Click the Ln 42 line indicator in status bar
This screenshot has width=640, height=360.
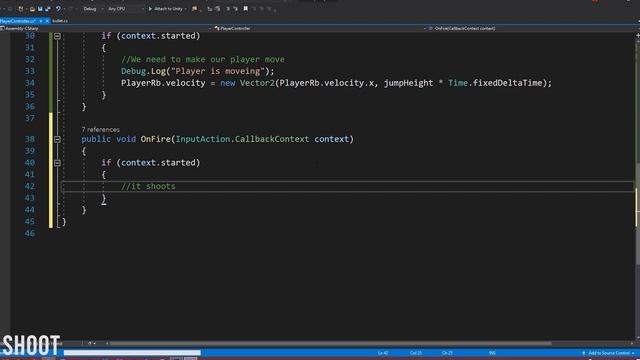[382, 353]
